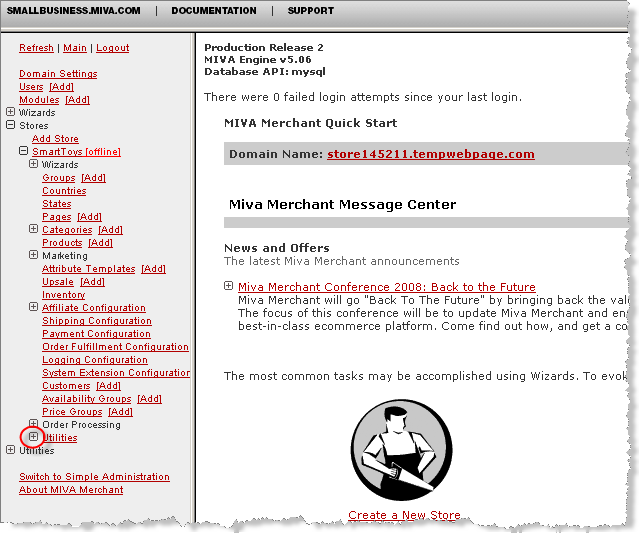The width and height of the screenshot is (639, 533).
Task: Open Domain Settings
Action: tap(58, 74)
